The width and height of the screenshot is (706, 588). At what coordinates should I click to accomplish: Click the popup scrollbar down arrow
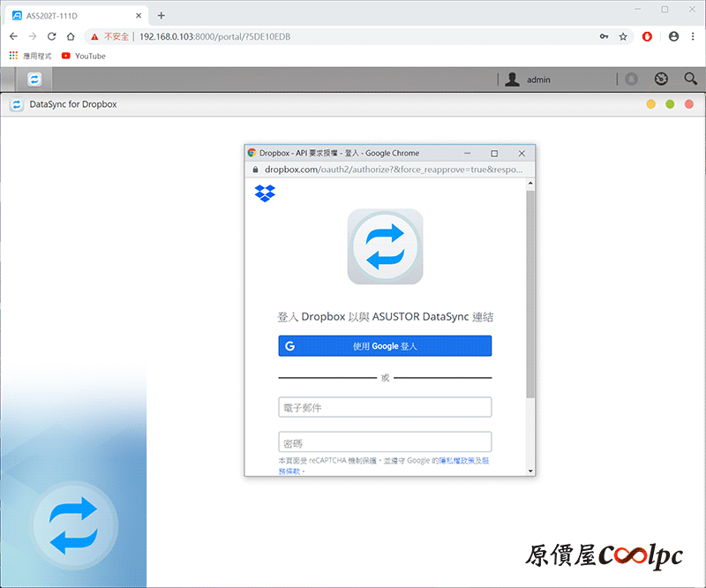click(x=530, y=471)
